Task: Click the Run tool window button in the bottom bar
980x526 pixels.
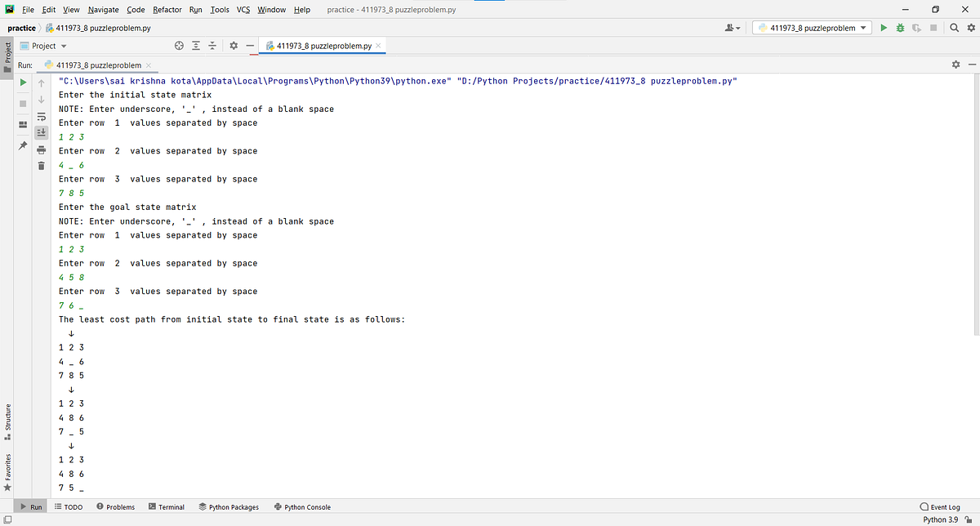Action: [31, 507]
